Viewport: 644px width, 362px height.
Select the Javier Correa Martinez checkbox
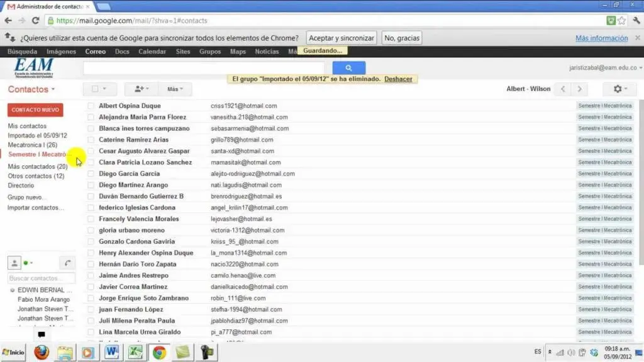pos(91,287)
